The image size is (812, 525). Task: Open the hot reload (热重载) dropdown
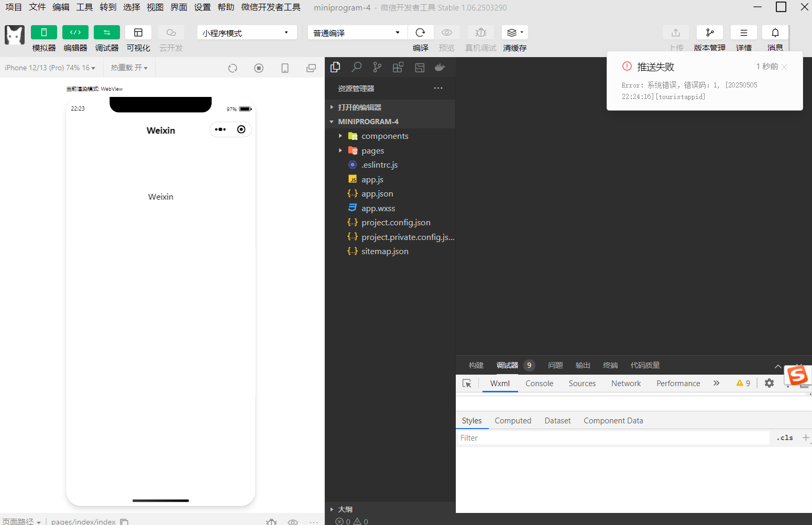[129, 68]
